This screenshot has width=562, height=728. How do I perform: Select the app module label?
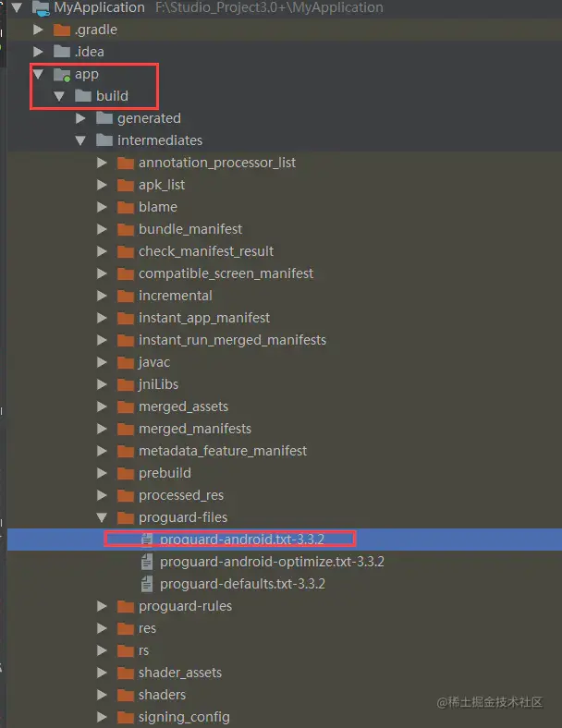87,74
